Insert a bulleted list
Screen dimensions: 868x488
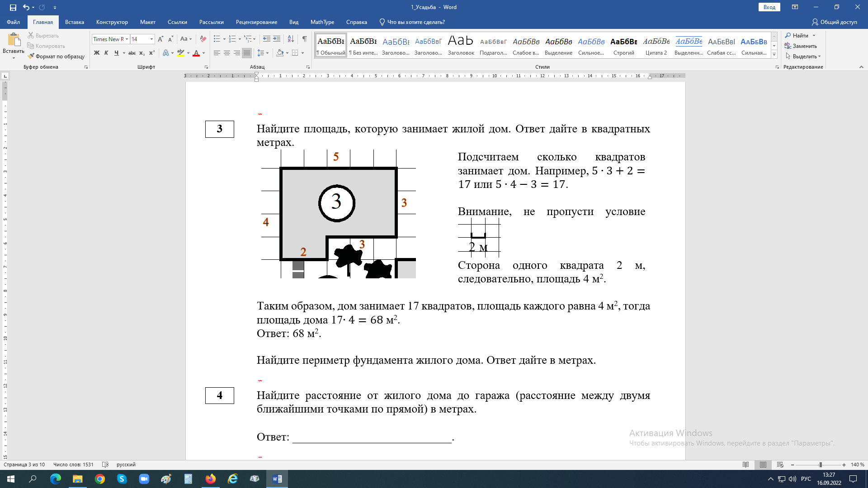217,39
